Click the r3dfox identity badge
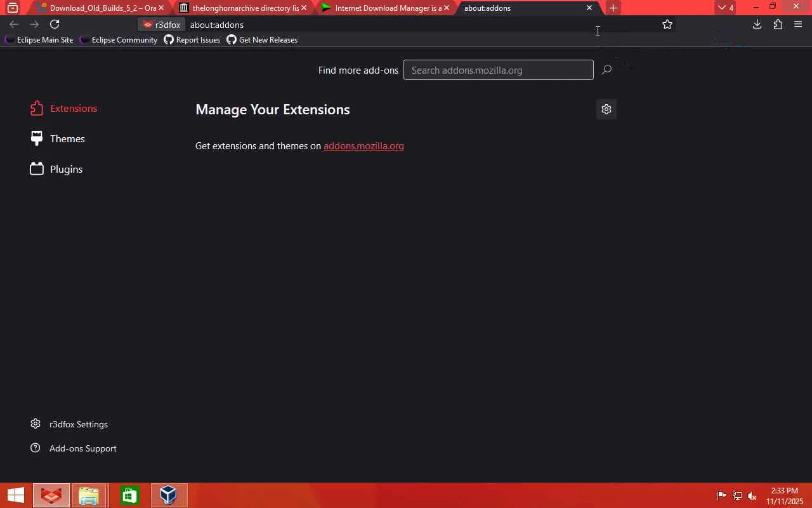Viewport: 812px width, 508px height. point(162,25)
